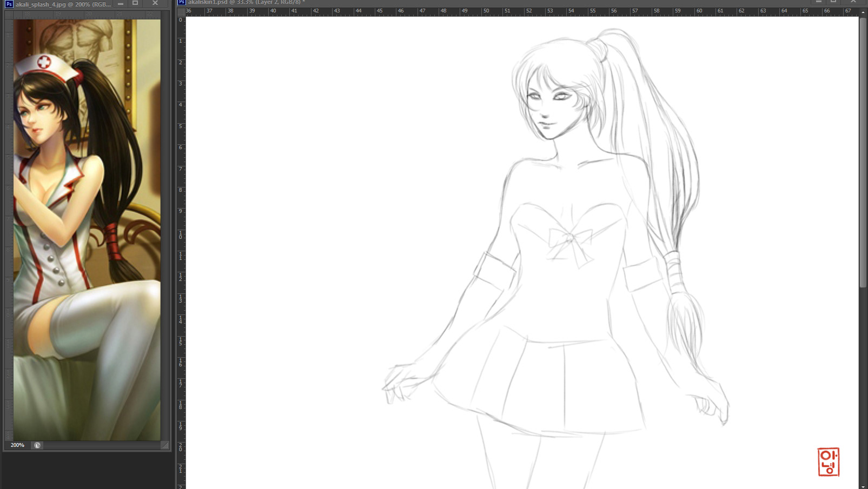
Task: Click ruler origin corner of reference image window
Action: pos(9,15)
